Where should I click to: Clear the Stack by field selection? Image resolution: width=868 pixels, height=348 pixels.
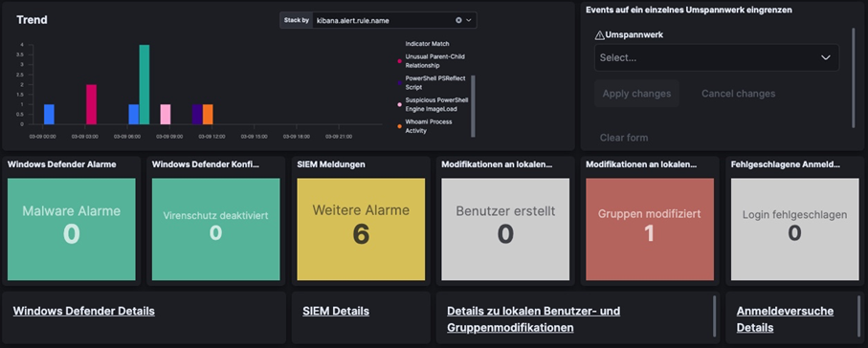tap(458, 20)
